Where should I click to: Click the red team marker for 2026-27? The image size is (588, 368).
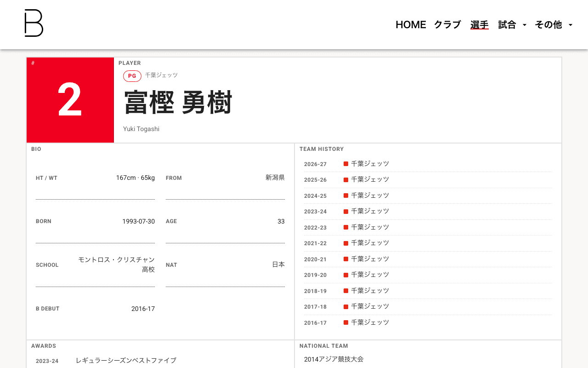point(346,164)
